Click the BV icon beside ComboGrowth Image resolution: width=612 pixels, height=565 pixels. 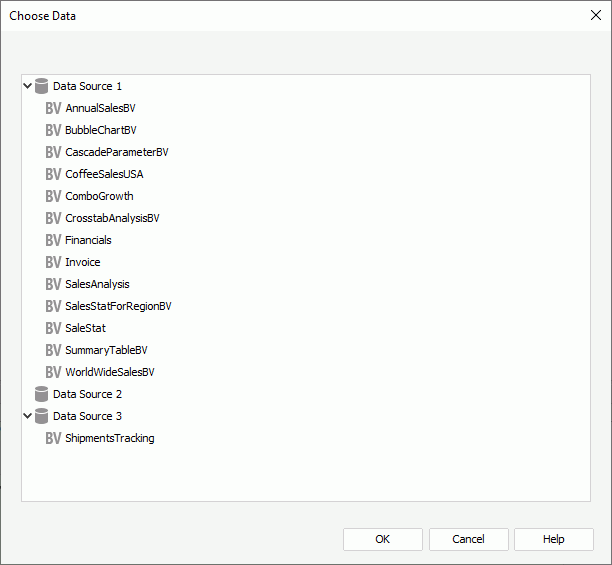point(53,196)
